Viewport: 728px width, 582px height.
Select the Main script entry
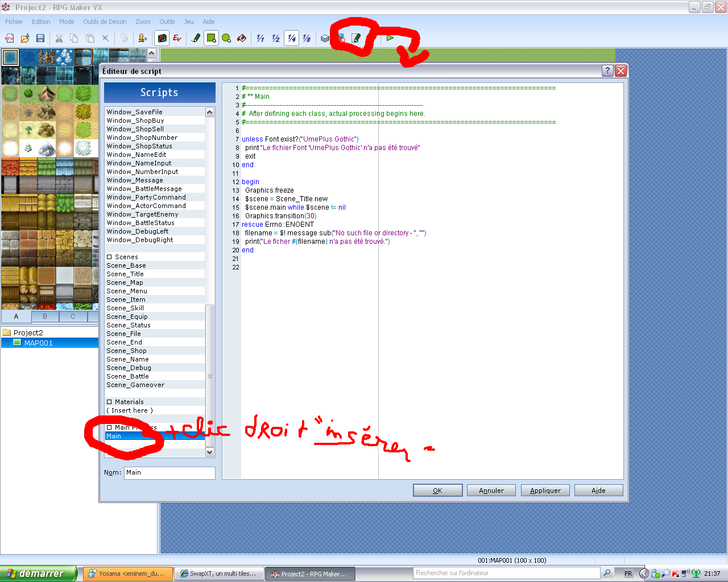click(155, 436)
